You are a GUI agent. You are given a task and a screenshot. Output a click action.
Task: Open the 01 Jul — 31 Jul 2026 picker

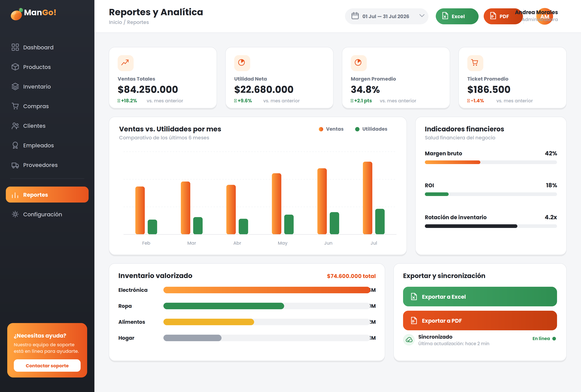pos(387,16)
